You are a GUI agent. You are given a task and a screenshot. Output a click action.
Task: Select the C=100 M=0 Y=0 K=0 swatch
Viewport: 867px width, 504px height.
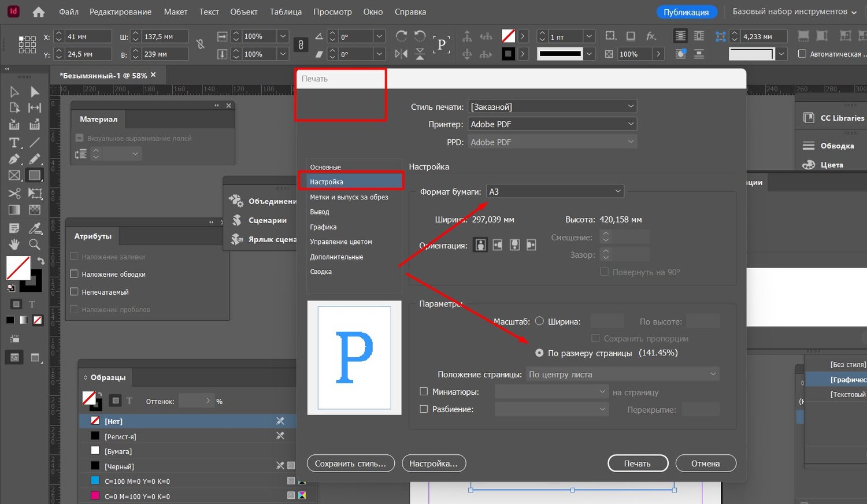tap(137, 481)
